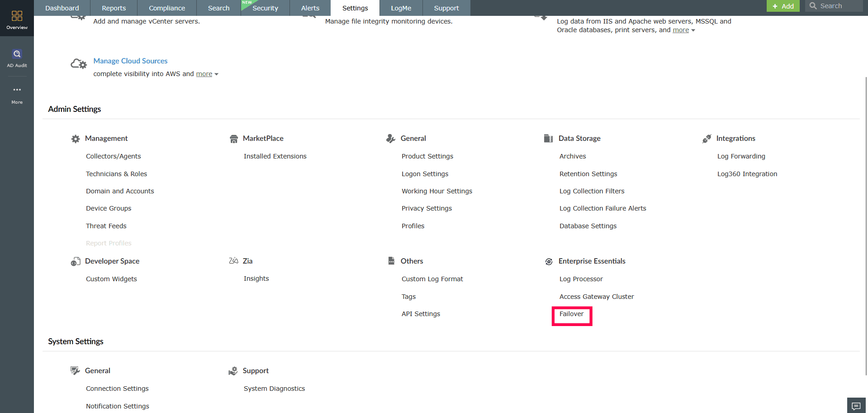Open the chat feedback icon at bottom right
Screen dimensions: 868x413
[856, 406]
